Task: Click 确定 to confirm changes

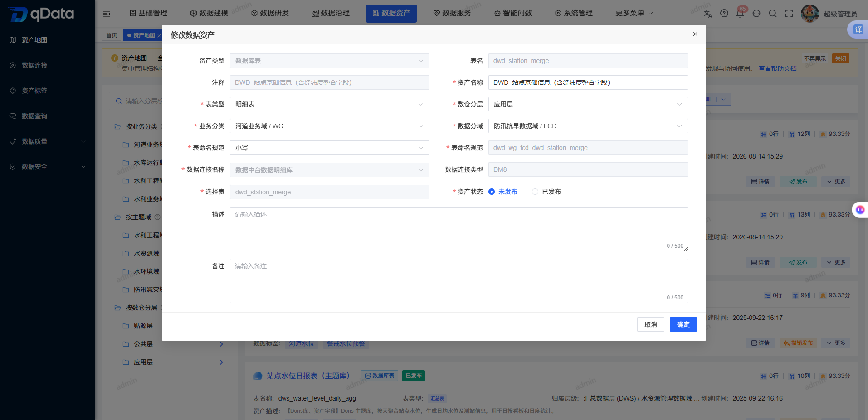Action: pos(683,324)
